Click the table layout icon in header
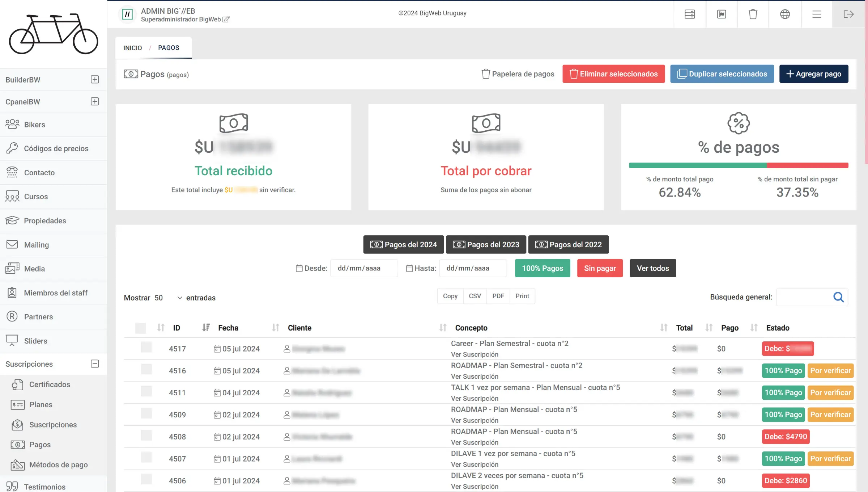 pyautogui.click(x=690, y=14)
